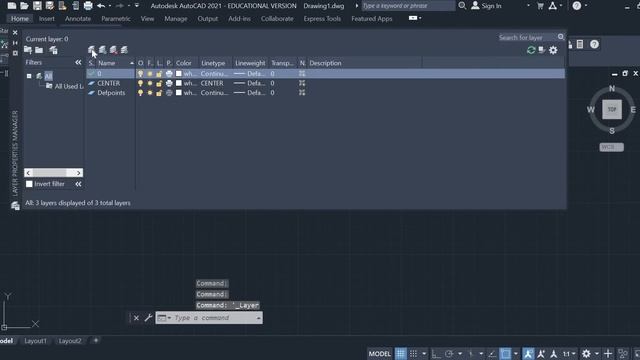Create a new layer with New Layer icon
The width and height of the screenshot is (640, 360).
(x=91, y=50)
